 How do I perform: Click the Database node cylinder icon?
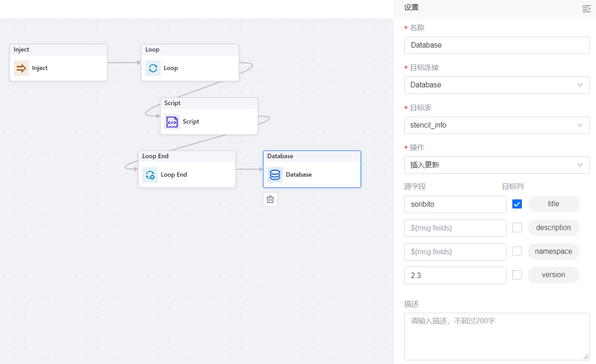[x=275, y=175]
